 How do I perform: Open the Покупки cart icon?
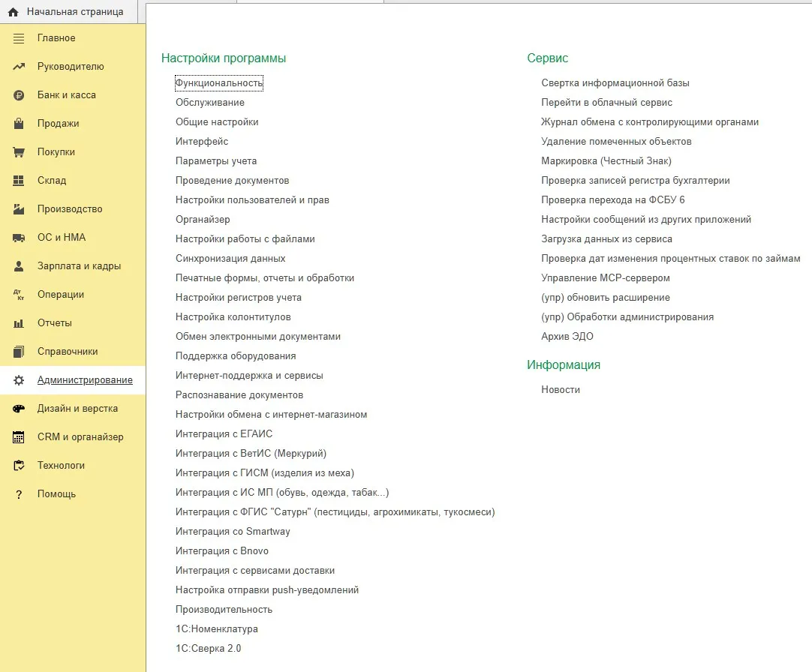19,152
